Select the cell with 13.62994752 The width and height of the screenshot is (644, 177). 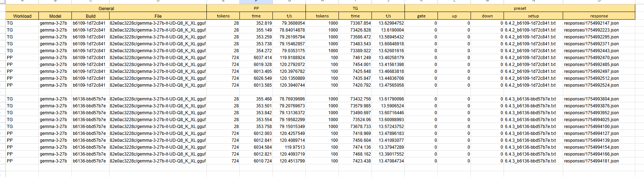click(388, 23)
